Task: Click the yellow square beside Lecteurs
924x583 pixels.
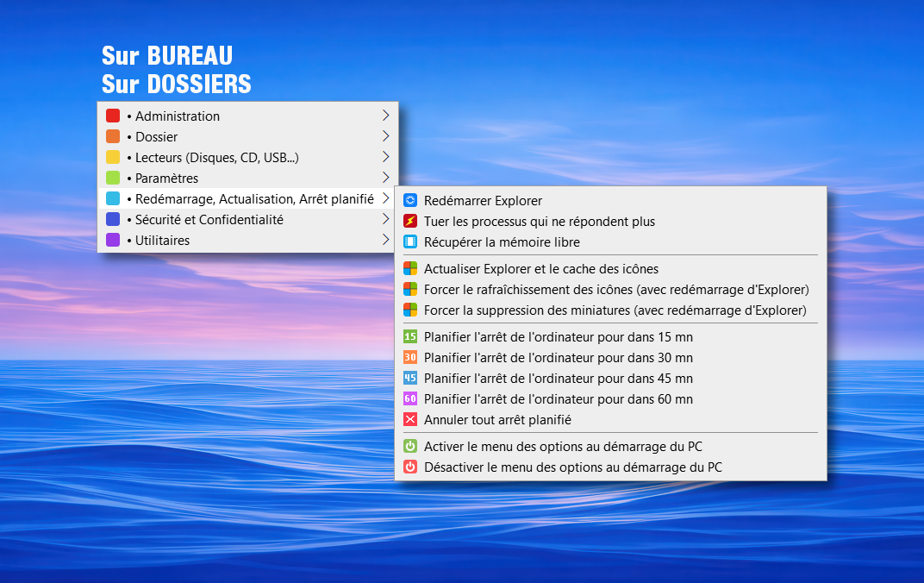Action: [113, 158]
